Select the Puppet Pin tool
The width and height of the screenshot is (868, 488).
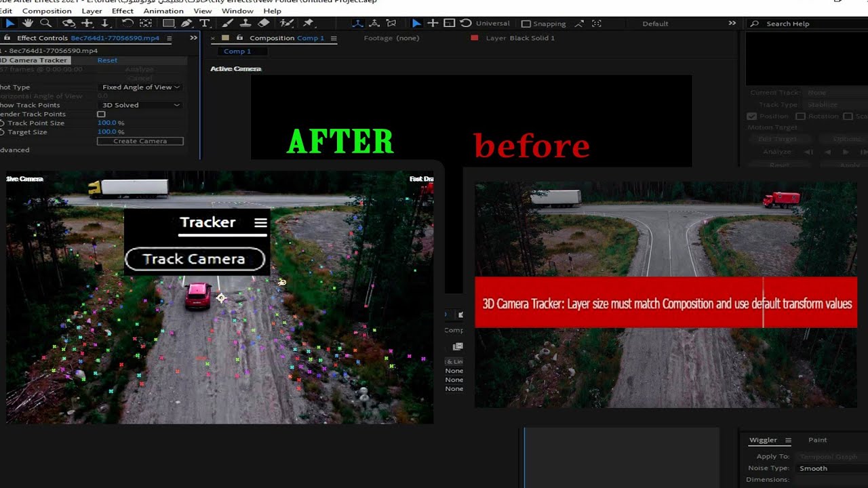[x=308, y=23]
